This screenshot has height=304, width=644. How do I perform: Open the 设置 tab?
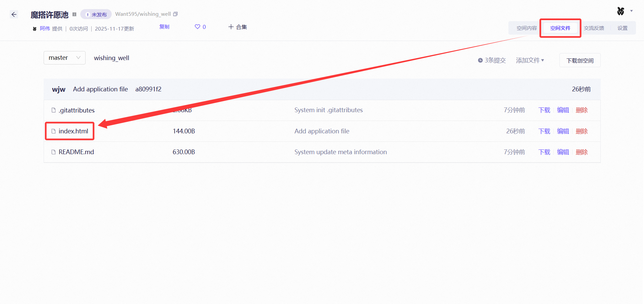click(x=623, y=28)
